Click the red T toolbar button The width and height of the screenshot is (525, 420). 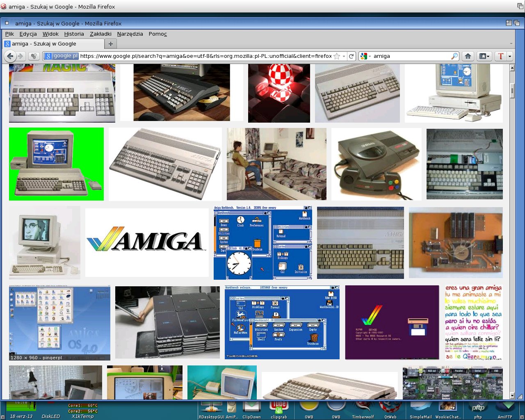point(500,56)
